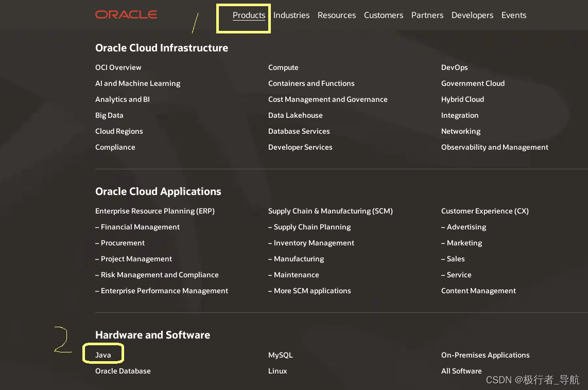Open Big Data page
Viewport: 588px width, 390px height.
coord(109,115)
